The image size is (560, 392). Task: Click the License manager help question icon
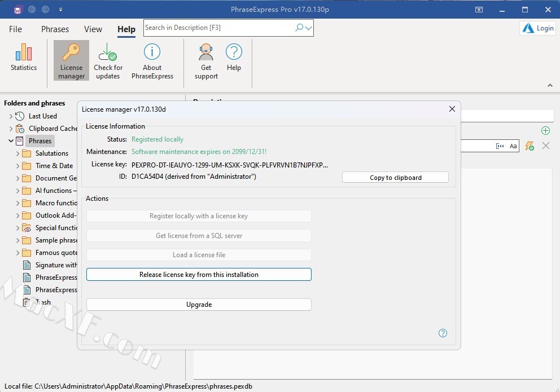click(443, 333)
